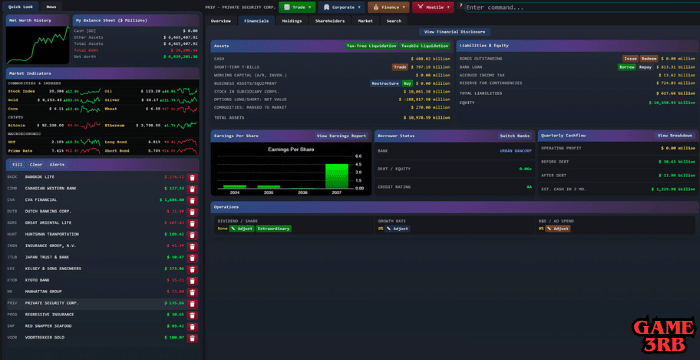The image size is (700, 360).
Task: Click the Stock Index indicator
Action: click(x=54, y=91)
